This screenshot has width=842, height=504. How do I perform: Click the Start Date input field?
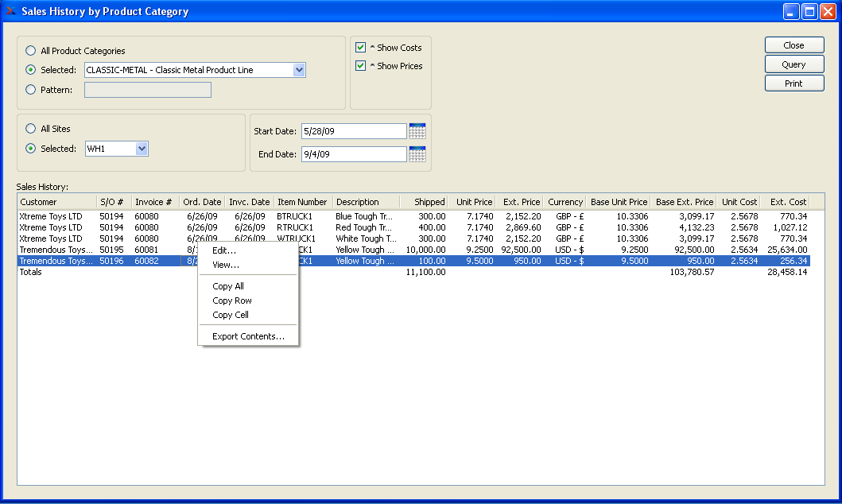point(353,131)
